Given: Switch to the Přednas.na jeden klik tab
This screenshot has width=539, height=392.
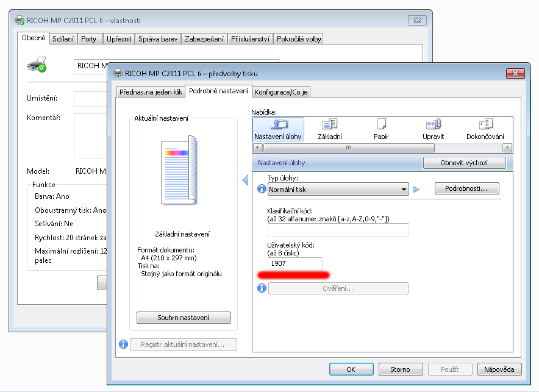Looking at the screenshot, I should point(149,92).
